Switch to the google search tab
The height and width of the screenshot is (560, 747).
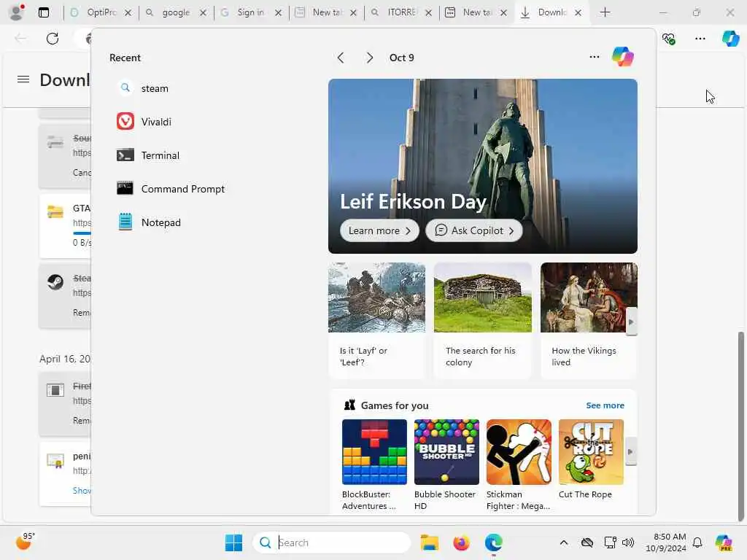click(x=176, y=12)
